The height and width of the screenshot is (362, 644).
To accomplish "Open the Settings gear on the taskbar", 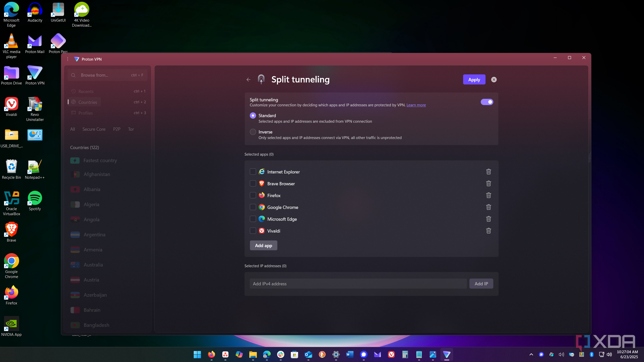I will coord(336,354).
